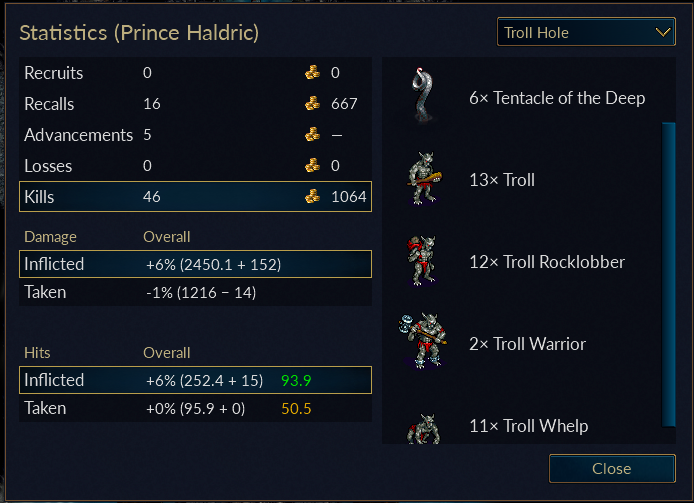Click the unit list vertical scrollbar
The image size is (694, 503).
click(x=669, y=275)
